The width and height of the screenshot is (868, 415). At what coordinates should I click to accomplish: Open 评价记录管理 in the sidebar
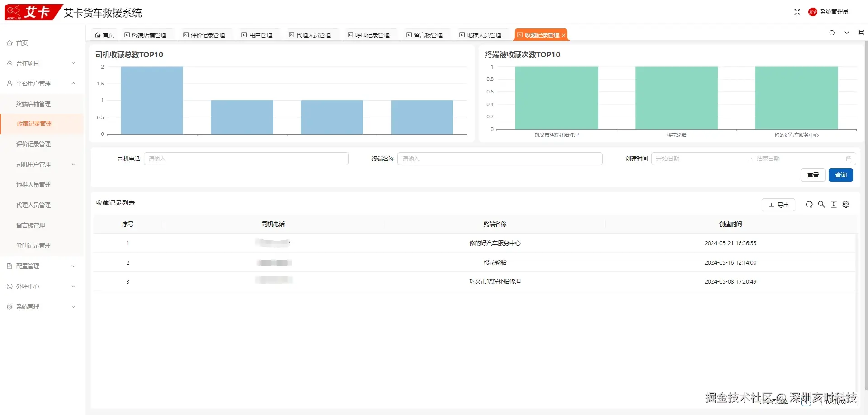point(33,145)
